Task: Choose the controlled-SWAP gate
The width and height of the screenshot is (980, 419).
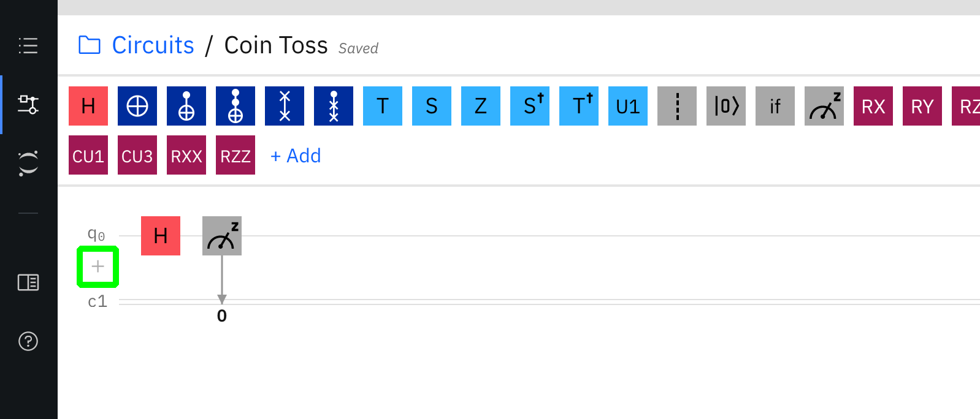Action: point(334,106)
